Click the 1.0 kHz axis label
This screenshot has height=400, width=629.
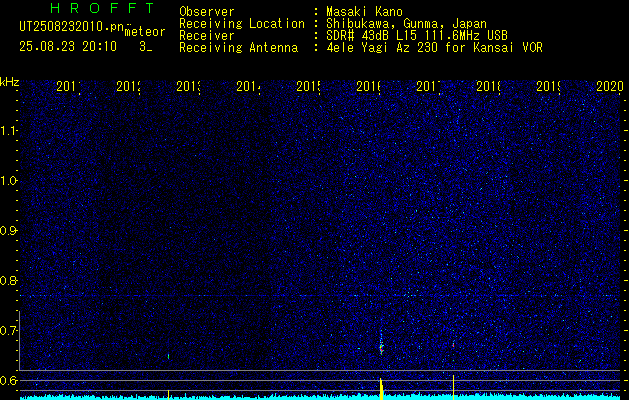pos(8,181)
